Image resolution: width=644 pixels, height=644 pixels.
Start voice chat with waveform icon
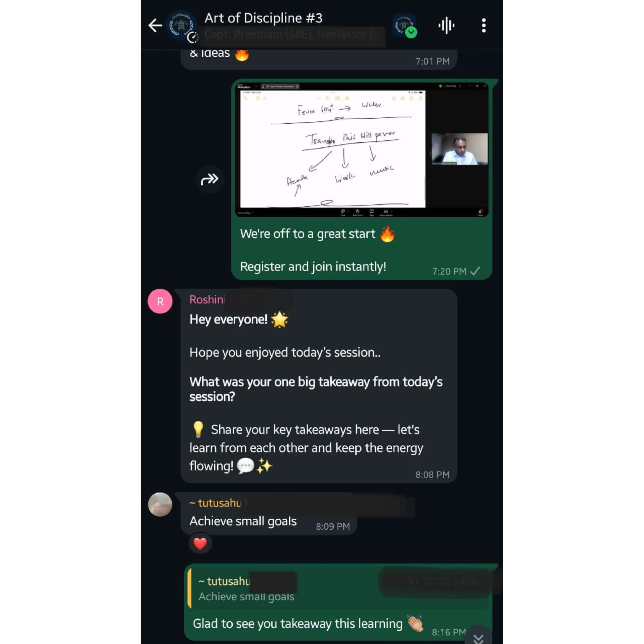[446, 25]
